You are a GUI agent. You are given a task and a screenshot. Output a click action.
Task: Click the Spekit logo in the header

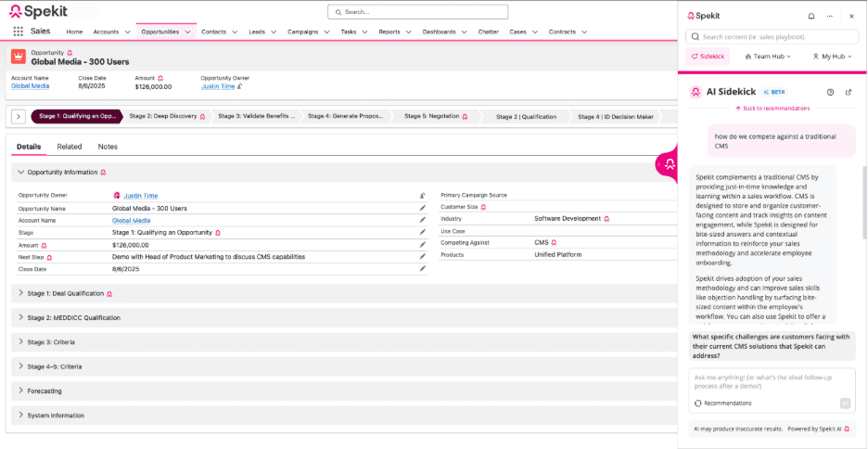39,10
